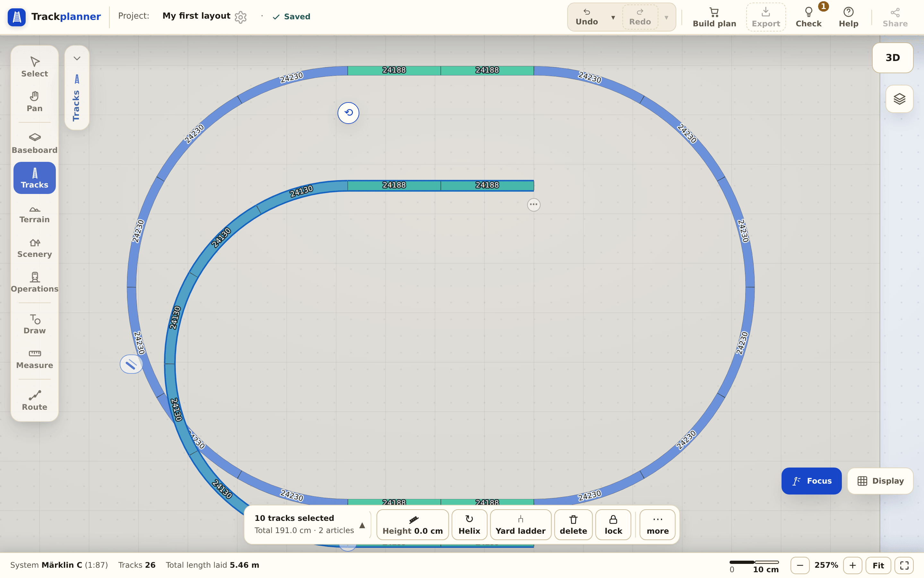This screenshot has height=578, width=924.
Task: Set Height 0.0 cm for selection
Action: 412,524
